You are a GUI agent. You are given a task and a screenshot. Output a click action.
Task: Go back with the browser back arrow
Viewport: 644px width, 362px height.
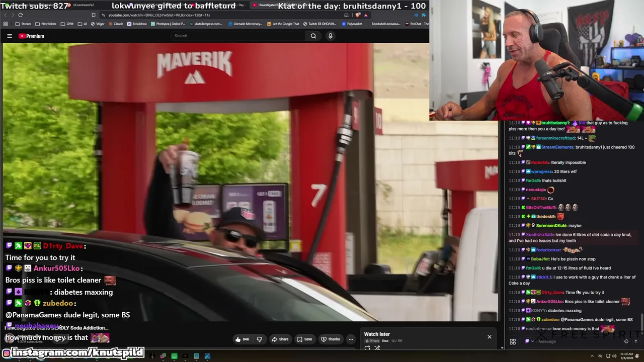(x=6, y=15)
